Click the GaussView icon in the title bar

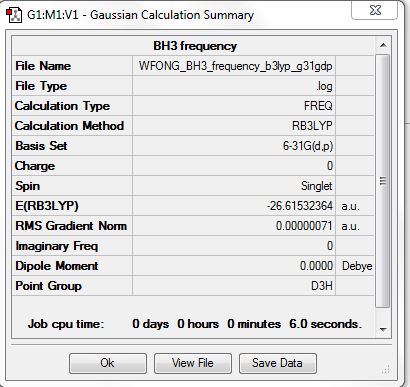click(x=14, y=15)
